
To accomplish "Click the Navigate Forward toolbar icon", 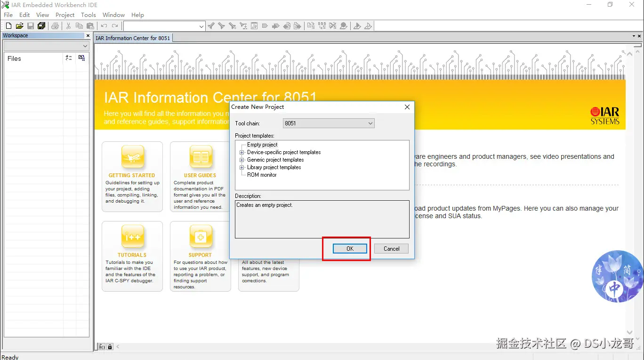I will [298, 26].
